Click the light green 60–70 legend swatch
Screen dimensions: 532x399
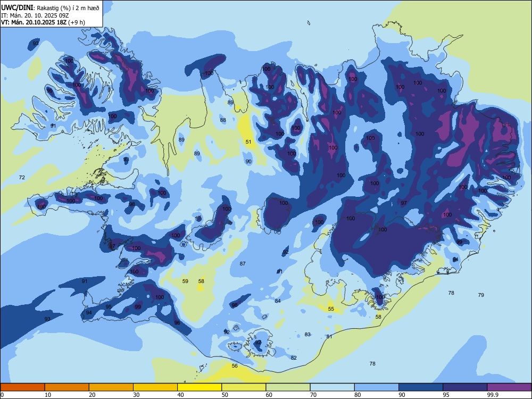288,387
